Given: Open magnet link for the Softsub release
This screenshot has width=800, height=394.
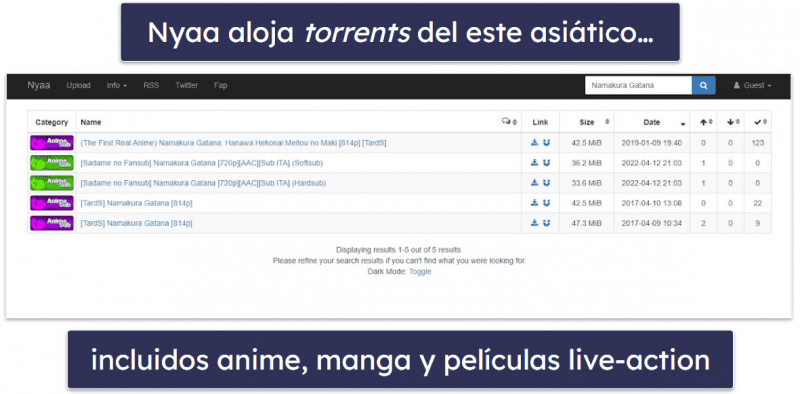Looking at the screenshot, I should click(546, 163).
